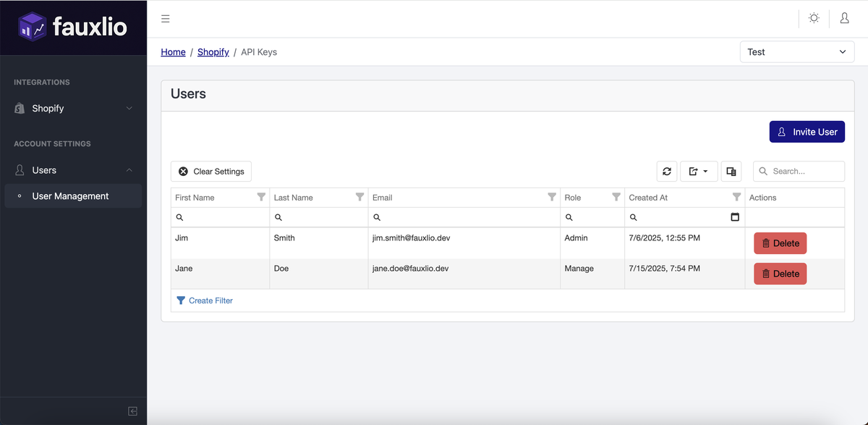Image resolution: width=868 pixels, height=425 pixels.
Task: Click the 7/6/2025, 12:55 PM cell
Action: point(684,243)
